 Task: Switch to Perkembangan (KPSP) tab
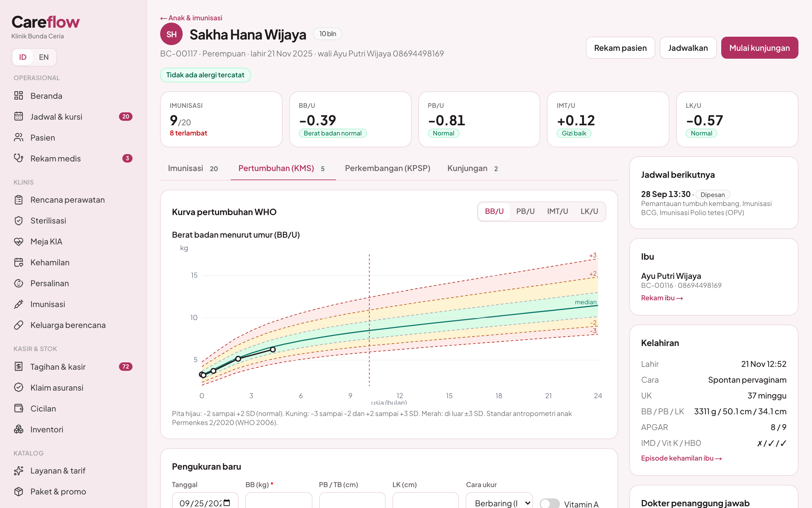[x=388, y=168]
